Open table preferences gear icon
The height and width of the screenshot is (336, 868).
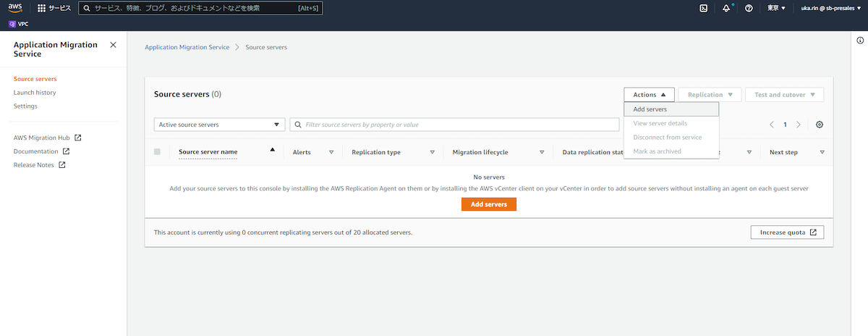click(x=819, y=125)
